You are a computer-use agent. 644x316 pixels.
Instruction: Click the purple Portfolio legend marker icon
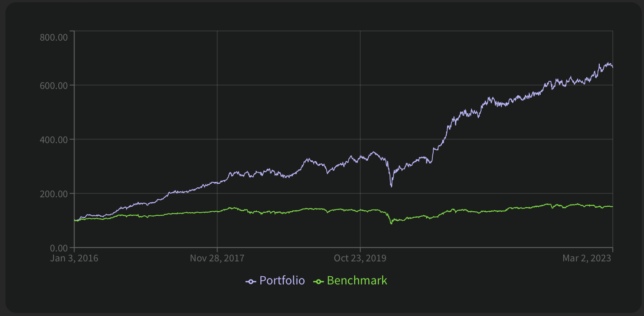[x=251, y=282]
